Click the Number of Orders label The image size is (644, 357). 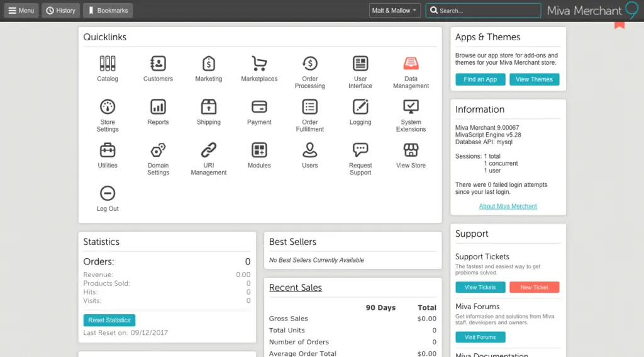pyautogui.click(x=299, y=342)
